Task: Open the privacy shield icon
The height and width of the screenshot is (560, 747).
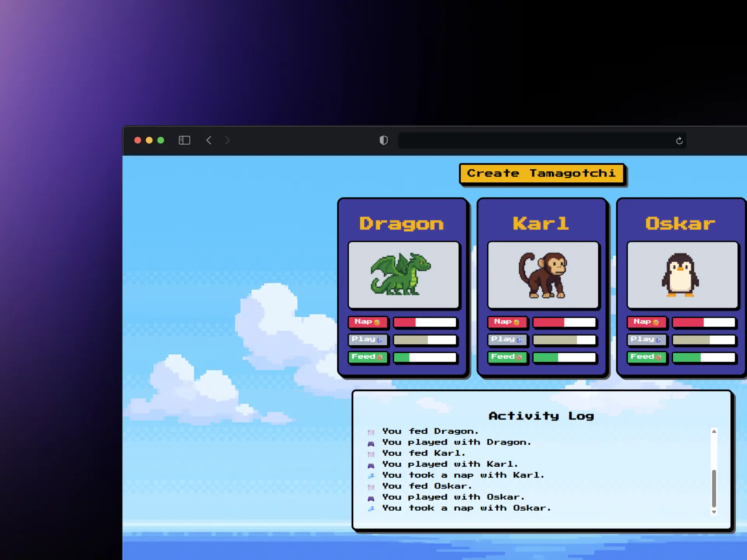Action: (x=384, y=140)
